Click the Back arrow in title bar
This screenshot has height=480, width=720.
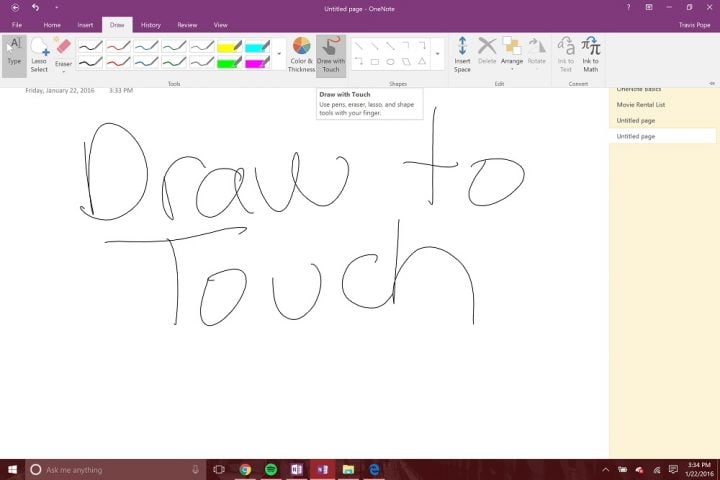coord(15,8)
